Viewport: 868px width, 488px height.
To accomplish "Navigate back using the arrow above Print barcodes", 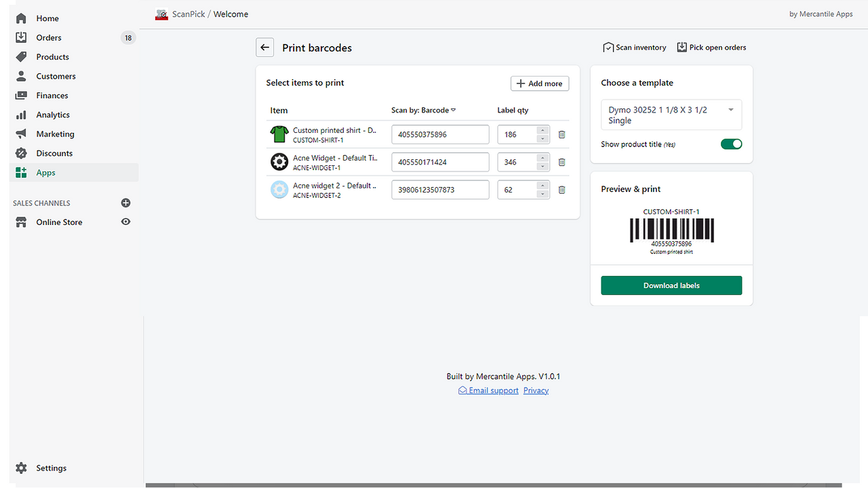I will [264, 47].
